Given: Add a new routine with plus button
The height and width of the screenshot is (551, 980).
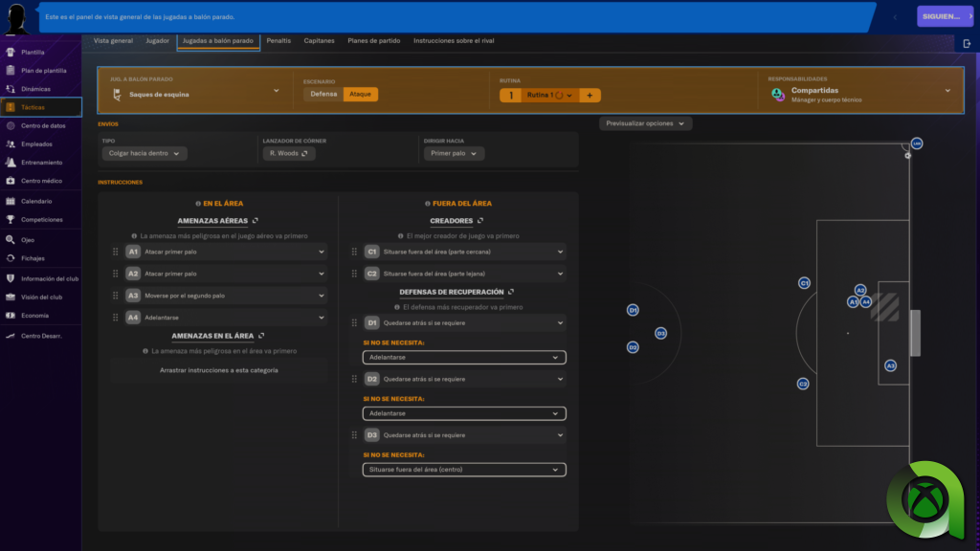Looking at the screenshot, I should click(x=590, y=95).
